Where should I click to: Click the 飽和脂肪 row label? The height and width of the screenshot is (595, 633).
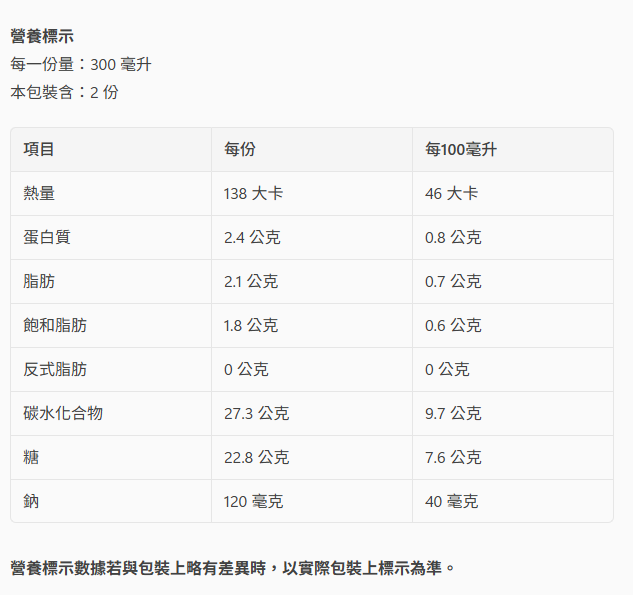(55, 325)
